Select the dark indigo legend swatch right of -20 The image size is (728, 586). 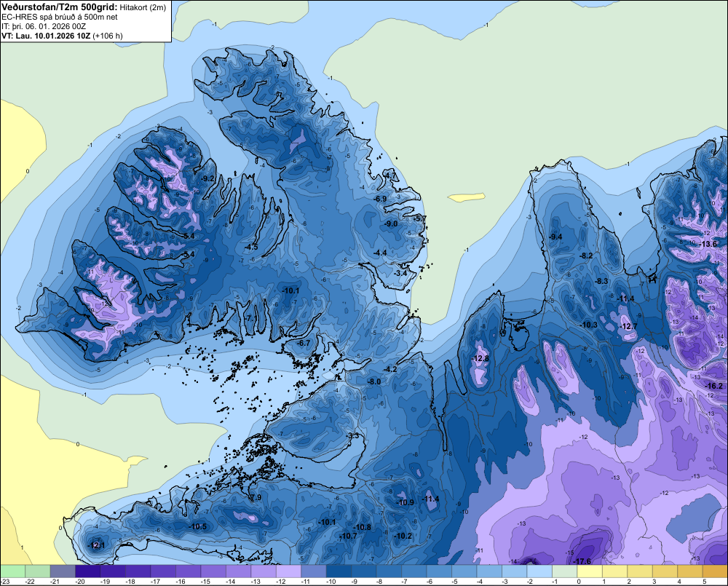(88, 571)
